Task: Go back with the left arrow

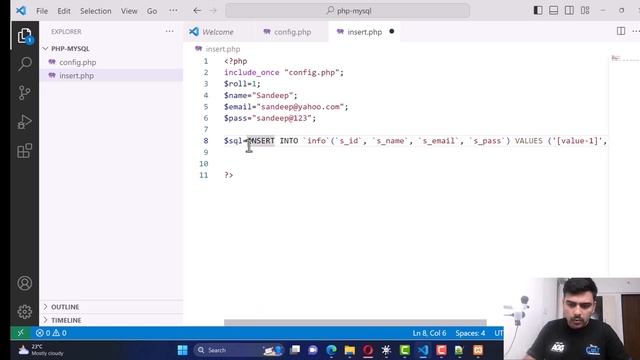Action: coord(197,11)
